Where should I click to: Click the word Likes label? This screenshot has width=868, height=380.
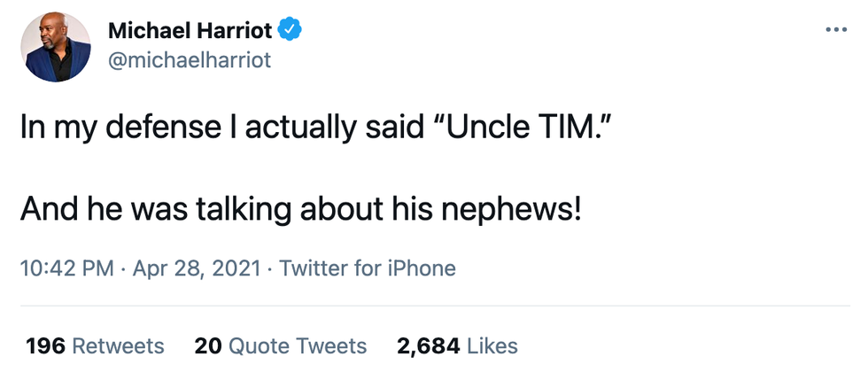click(x=492, y=345)
